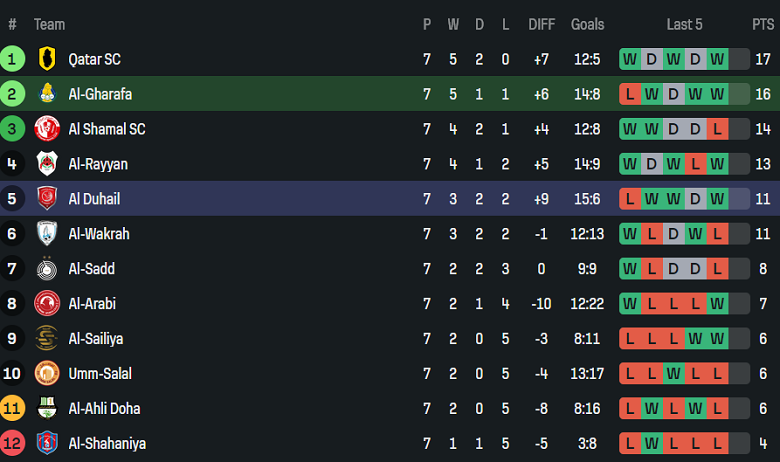Screen dimensions: 780x462
Task: Click the Al-Sailiya club crest
Action: [x=47, y=339]
